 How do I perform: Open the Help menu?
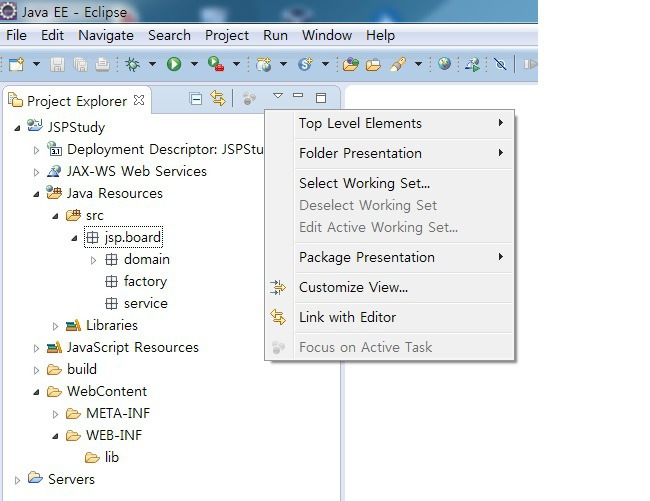(380, 36)
